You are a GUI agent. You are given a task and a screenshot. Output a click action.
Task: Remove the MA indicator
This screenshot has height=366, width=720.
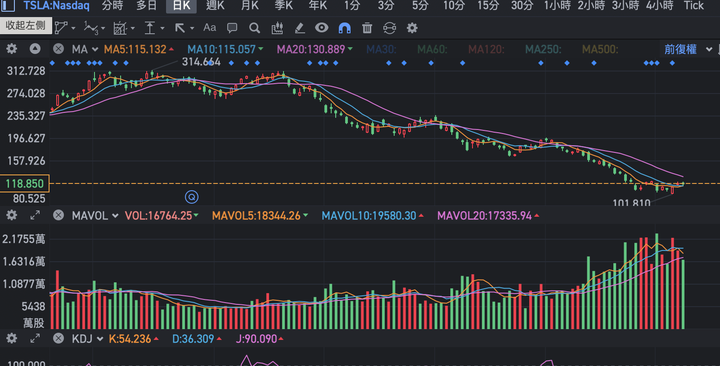[x=58, y=49]
